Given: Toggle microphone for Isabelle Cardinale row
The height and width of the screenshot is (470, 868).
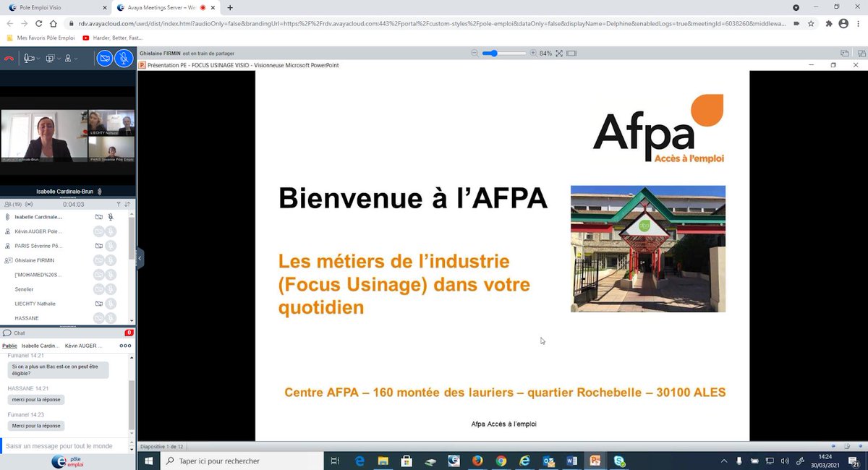Looking at the screenshot, I should tap(111, 216).
